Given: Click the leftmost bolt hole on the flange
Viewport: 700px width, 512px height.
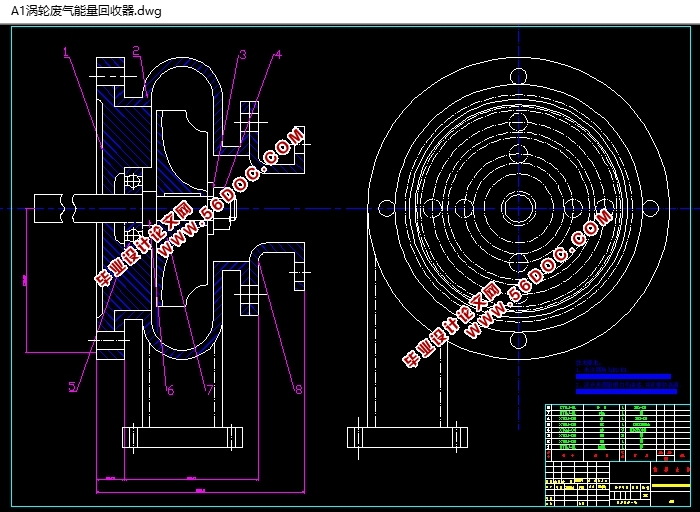Looking at the screenshot, I should point(387,208).
